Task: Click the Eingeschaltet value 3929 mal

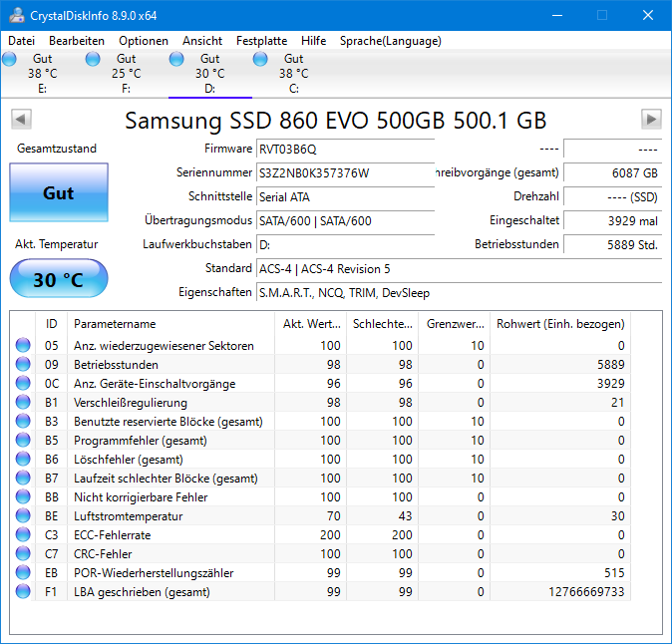Action: click(x=613, y=220)
